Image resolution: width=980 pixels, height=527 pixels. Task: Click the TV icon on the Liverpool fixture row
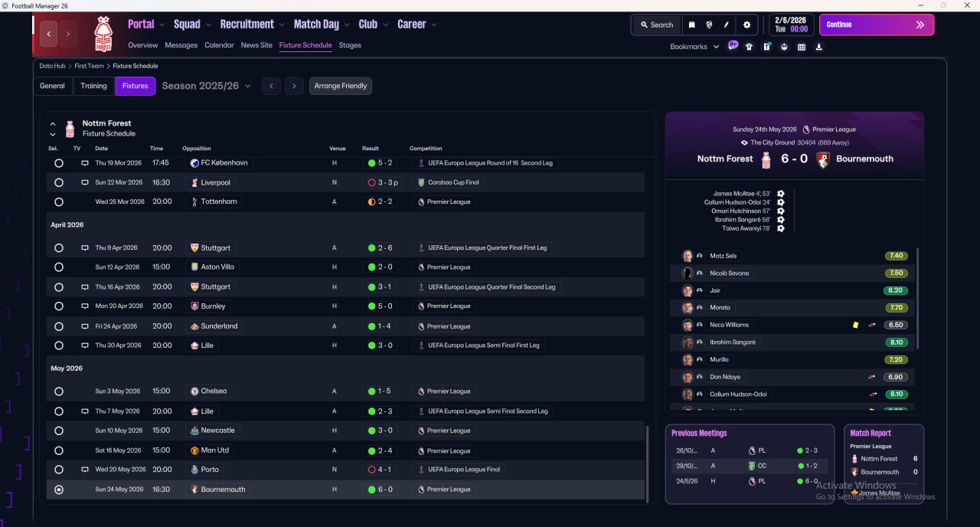coord(84,183)
